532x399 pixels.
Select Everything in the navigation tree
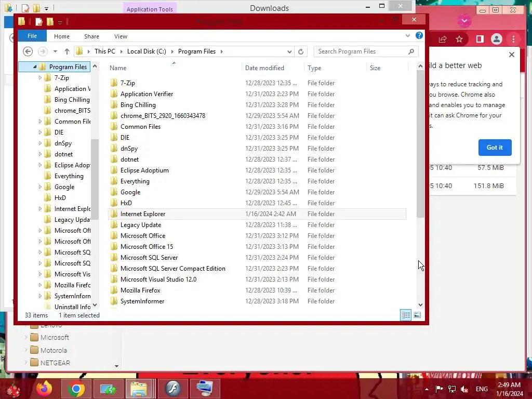(x=69, y=176)
